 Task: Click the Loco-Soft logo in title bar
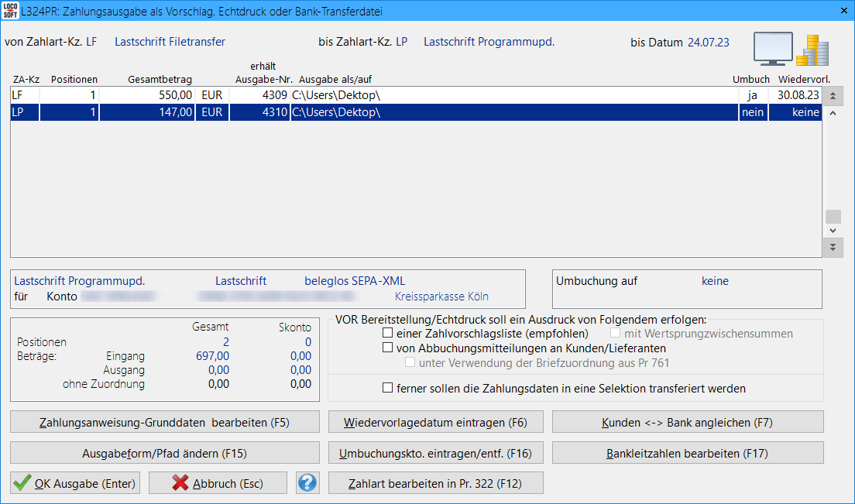[x=10, y=11]
